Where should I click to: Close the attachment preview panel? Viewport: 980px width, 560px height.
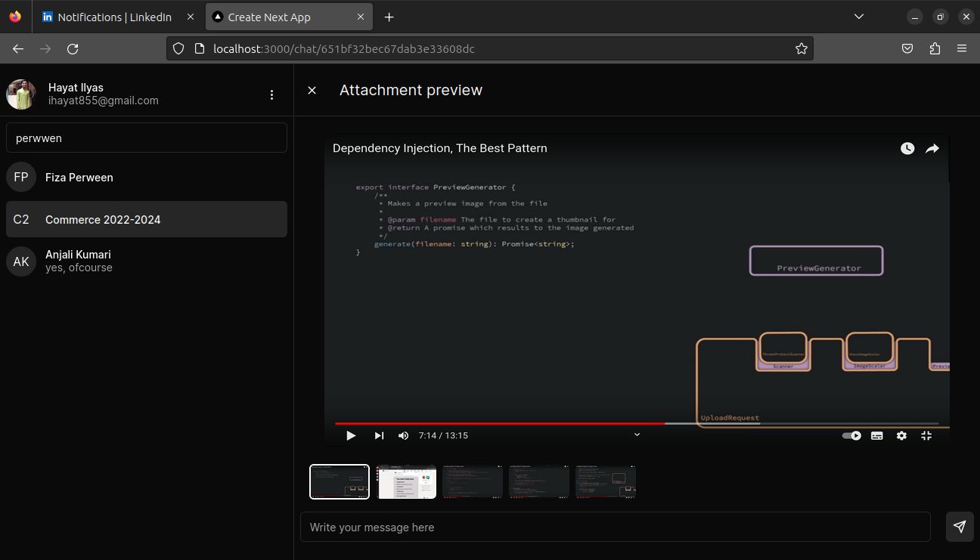[x=312, y=90]
